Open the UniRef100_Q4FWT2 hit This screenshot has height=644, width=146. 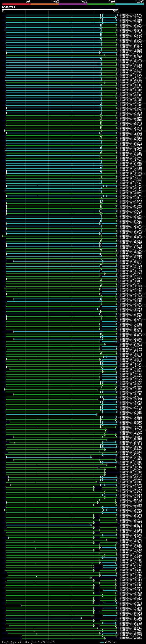pyautogui.click(x=131, y=603)
